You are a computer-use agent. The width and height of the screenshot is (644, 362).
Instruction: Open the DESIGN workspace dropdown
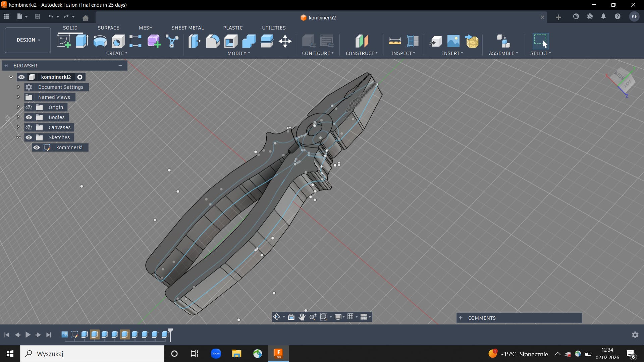[x=28, y=40]
